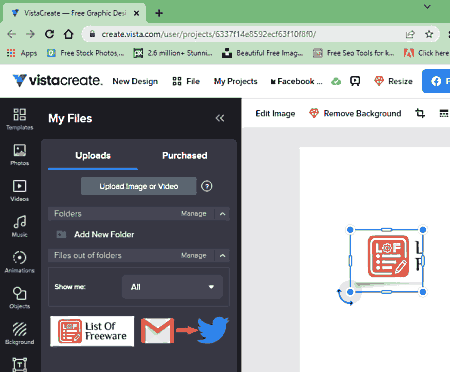Click the Facebook project name field
The image size is (450, 372).
pyautogui.click(x=296, y=81)
